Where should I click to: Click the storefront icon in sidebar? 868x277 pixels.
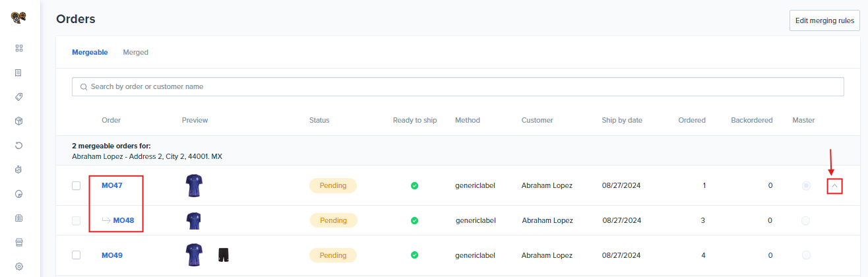point(19,242)
